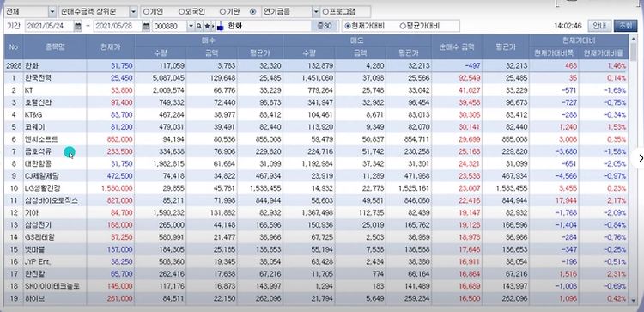Open the 전체 market dropdown

[x=52, y=11]
